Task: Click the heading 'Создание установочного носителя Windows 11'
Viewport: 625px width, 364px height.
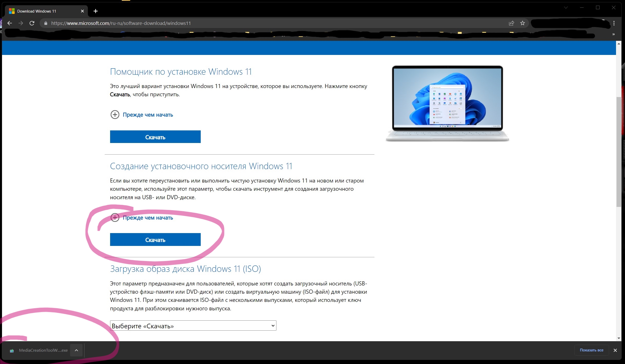Action: pyautogui.click(x=201, y=166)
